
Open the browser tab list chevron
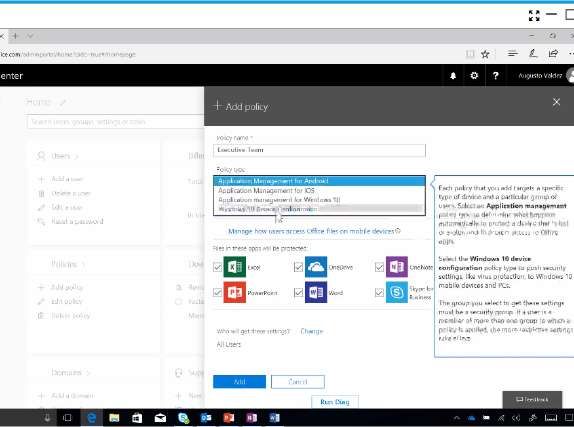(30, 36)
